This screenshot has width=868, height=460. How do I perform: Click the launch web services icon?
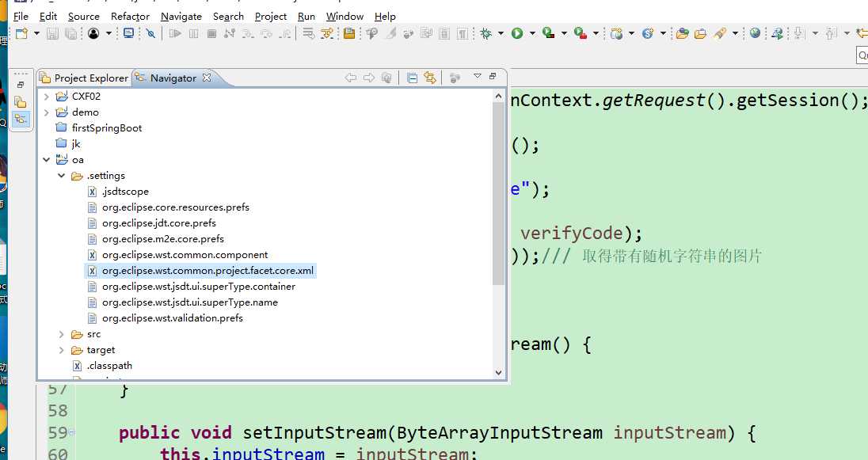[x=777, y=34]
